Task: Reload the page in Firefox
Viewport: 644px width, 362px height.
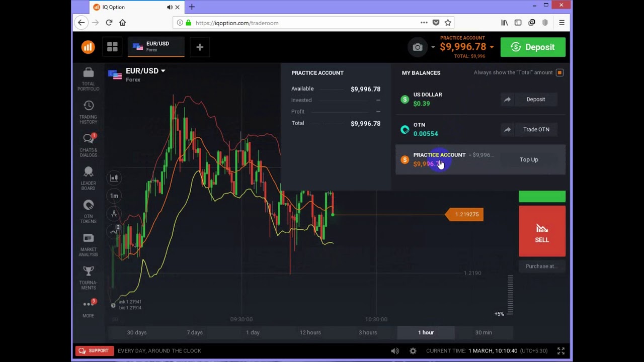Action: 109,23
